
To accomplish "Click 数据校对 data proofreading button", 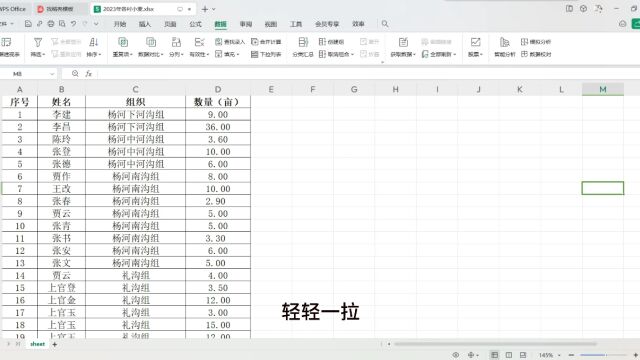I will point(536,54).
